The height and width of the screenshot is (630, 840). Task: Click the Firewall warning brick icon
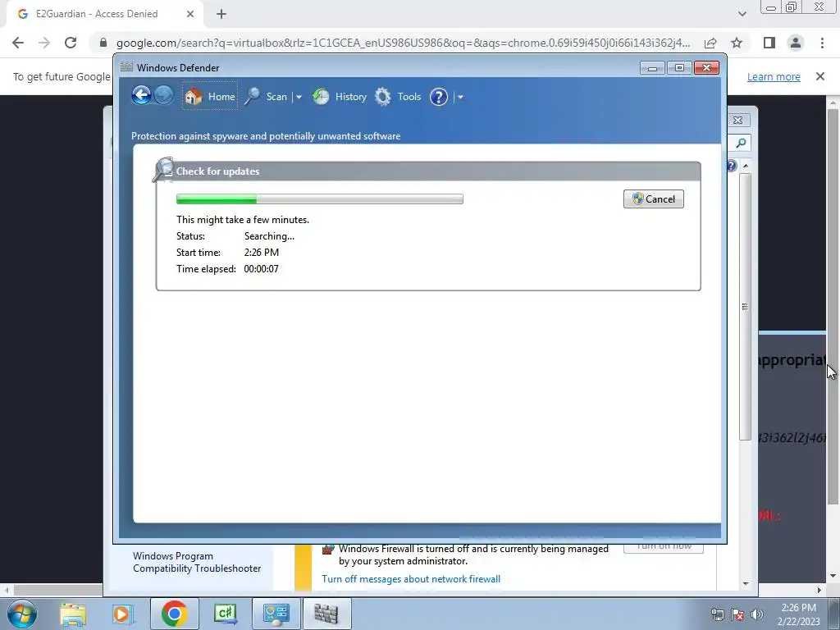point(328,549)
